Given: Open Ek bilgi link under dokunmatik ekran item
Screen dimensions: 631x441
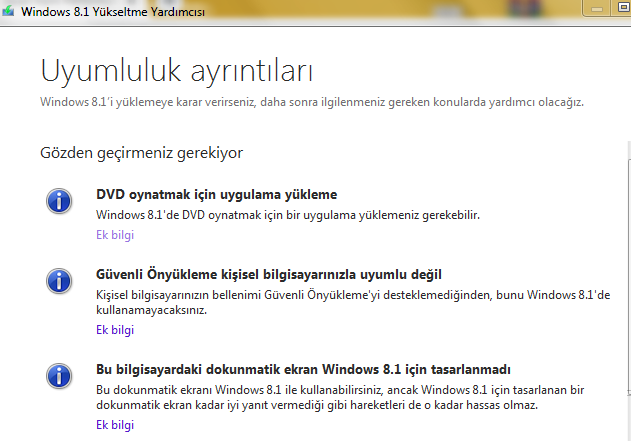Looking at the screenshot, I should click(x=115, y=425).
